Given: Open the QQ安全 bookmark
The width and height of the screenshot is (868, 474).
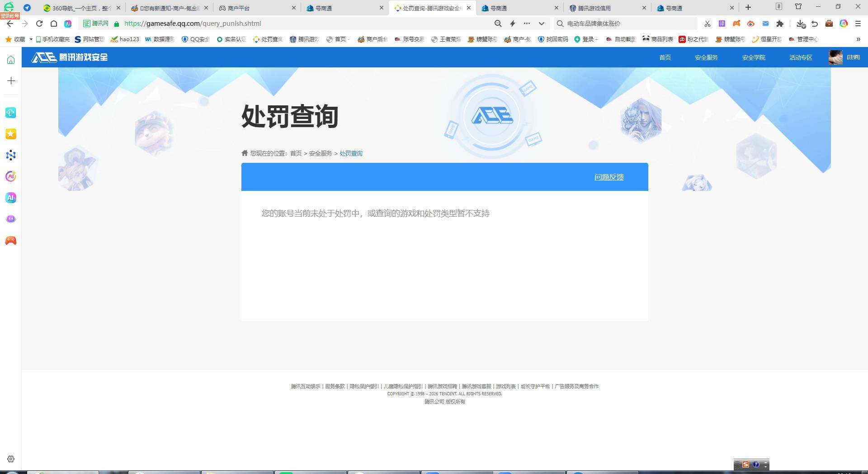Looking at the screenshot, I should (x=195, y=39).
